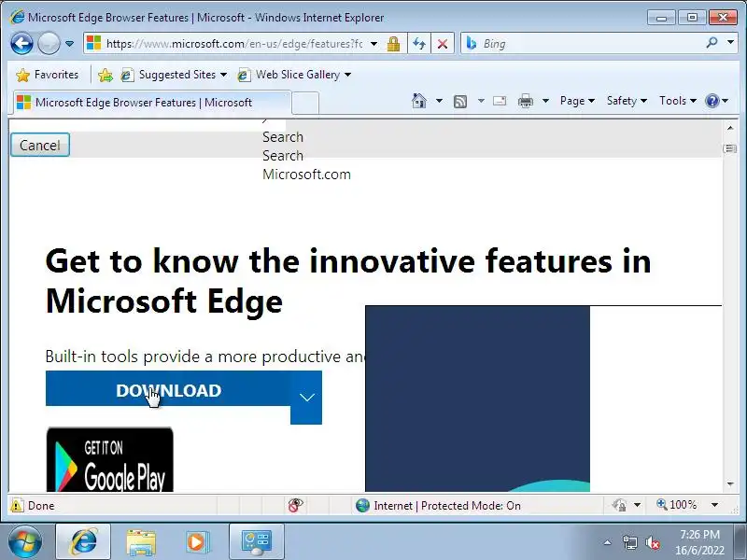Expand the zoom level dropdown arrow
Screen dimensions: 747x560
coord(714,505)
